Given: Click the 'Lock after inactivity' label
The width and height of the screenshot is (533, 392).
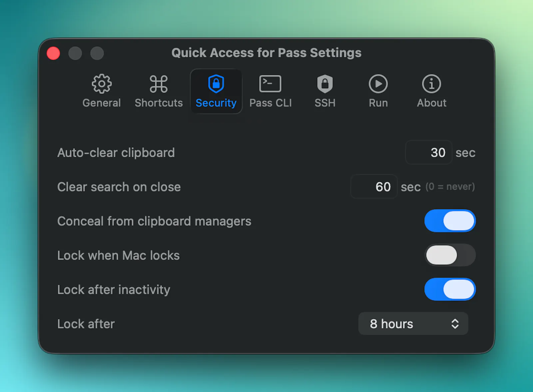Looking at the screenshot, I should (x=114, y=290).
